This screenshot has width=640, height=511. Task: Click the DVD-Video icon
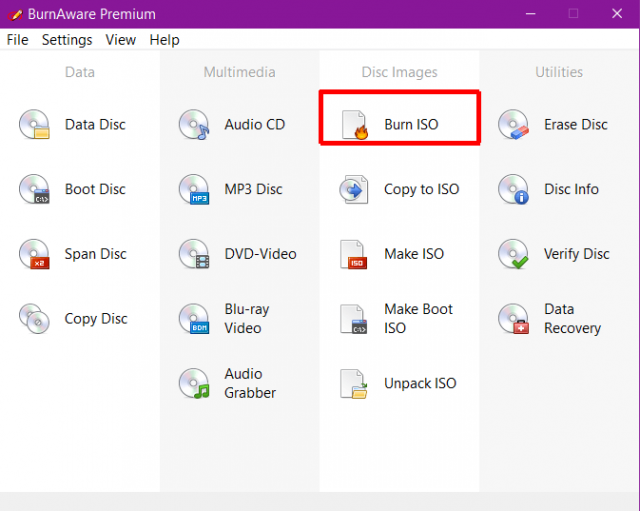point(194,254)
